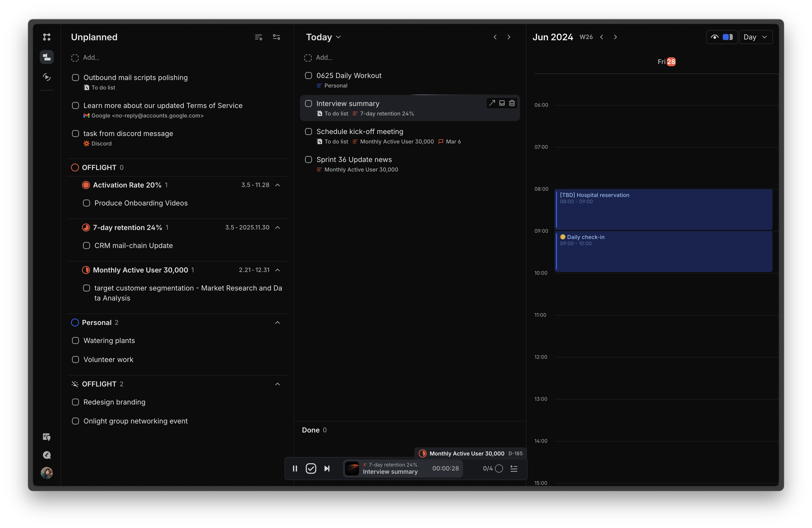Open the Day view dropdown
812x528 pixels.
(755, 37)
